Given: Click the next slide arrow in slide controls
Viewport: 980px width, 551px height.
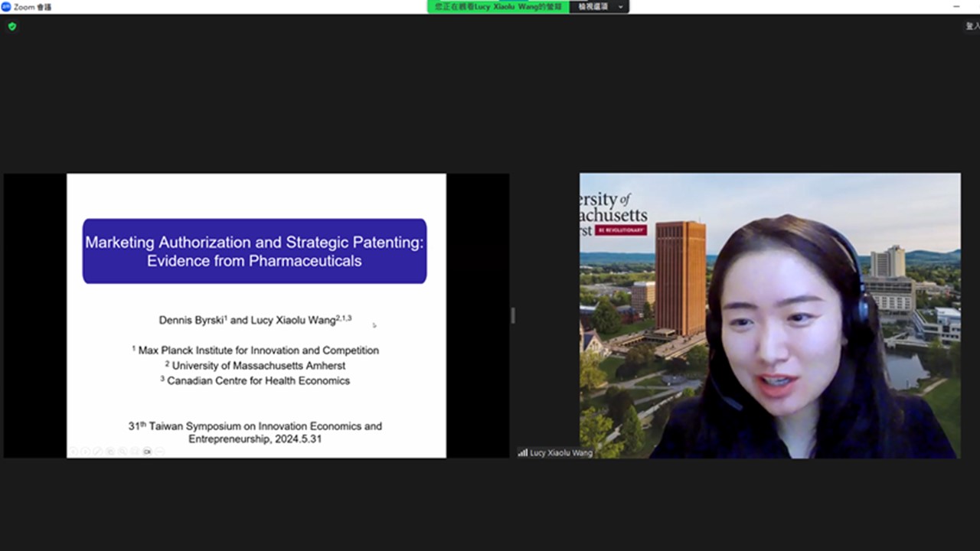Looking at the screenshot, I should pyautogui.click(x=85, y=452).
